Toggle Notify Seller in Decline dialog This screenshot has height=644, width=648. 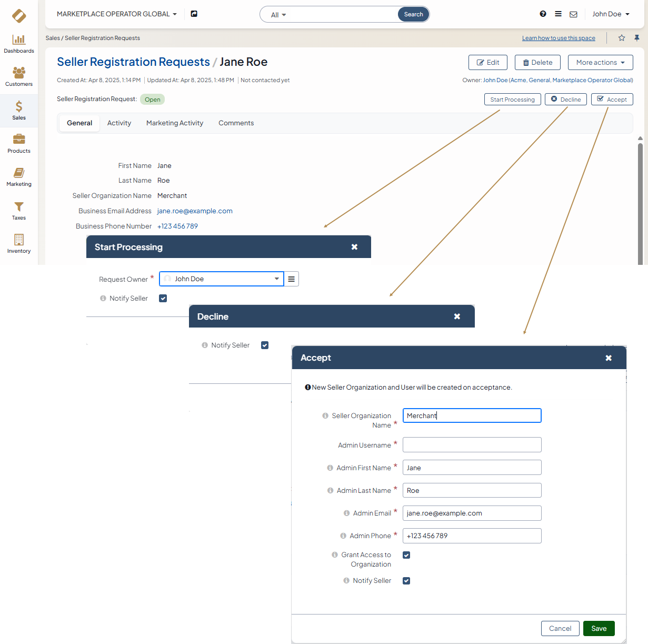tap(265, 345)
